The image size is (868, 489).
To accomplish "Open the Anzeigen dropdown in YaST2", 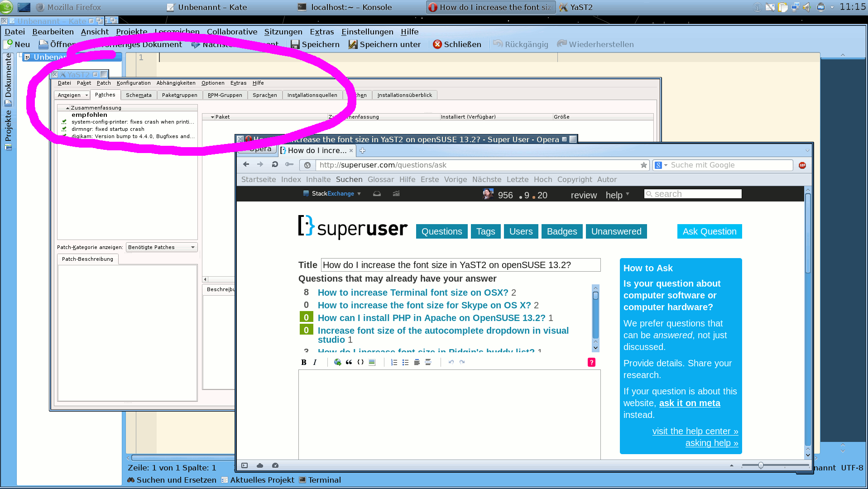I will coord(72,95).
